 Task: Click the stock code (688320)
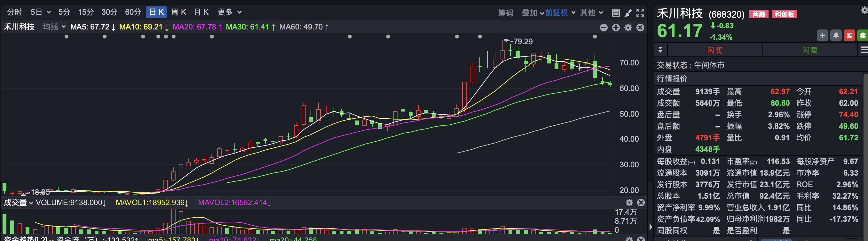pyautogui.click(x=727, y=14)
